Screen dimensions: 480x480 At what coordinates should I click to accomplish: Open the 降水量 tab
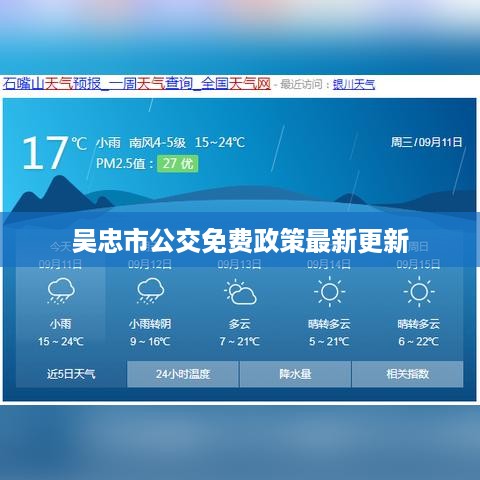pyautogui.click(x=295, y=374)
